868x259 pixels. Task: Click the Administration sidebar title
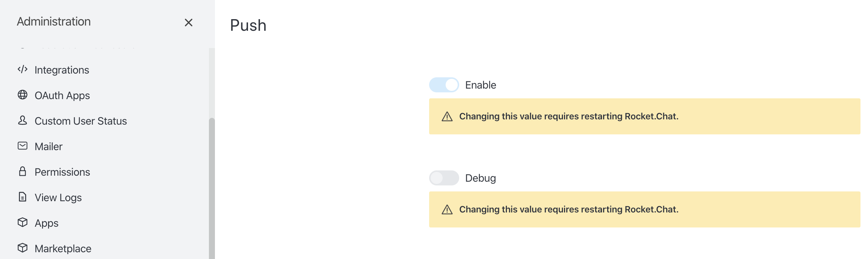point(54,22)
